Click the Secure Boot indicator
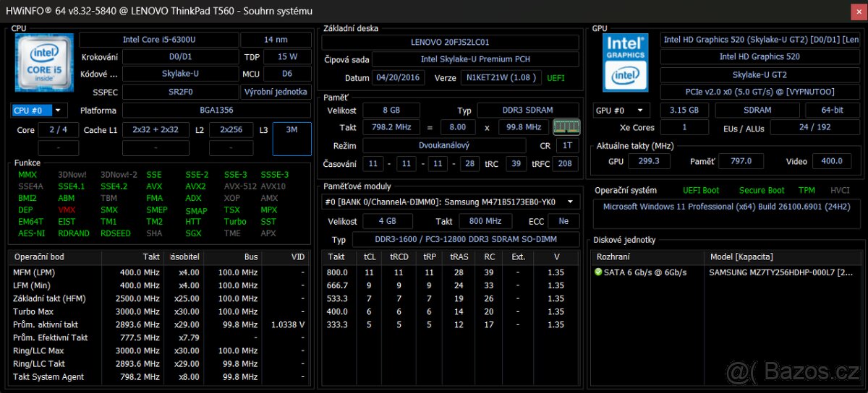 point(762,190)
